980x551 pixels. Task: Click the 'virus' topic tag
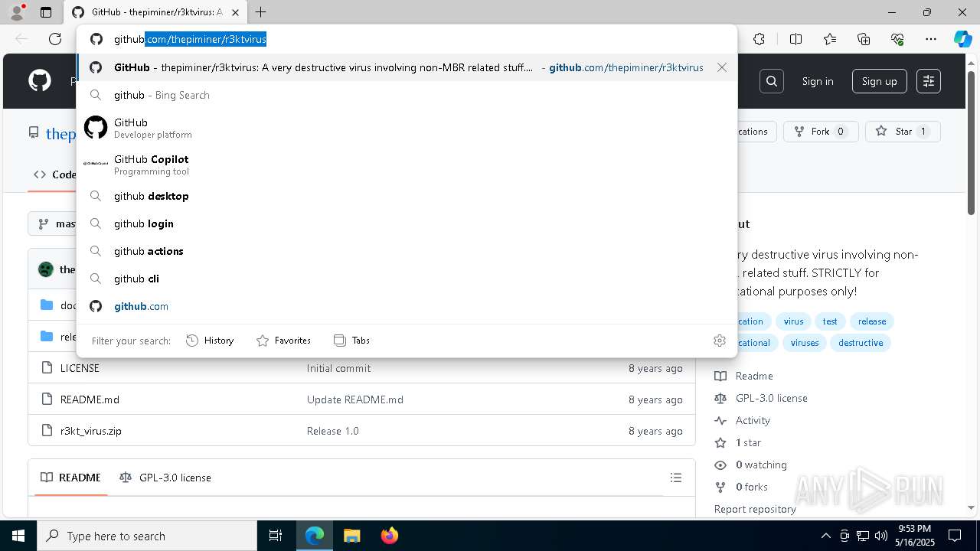[794, 321]
